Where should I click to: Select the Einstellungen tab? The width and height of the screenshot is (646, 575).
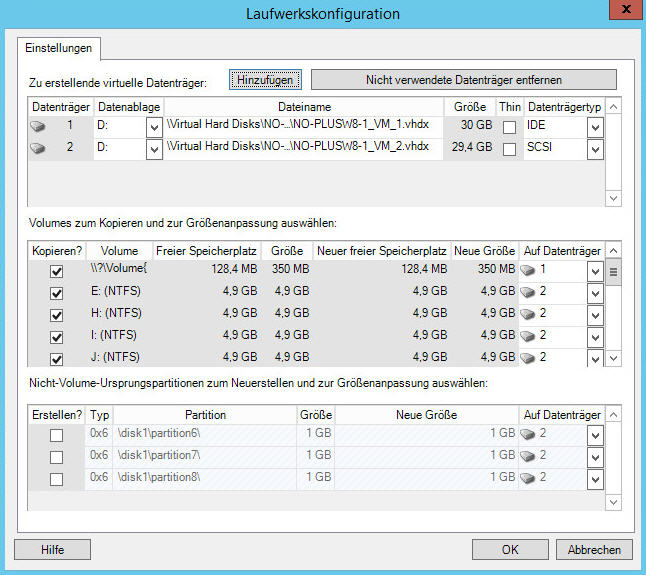(x=58, y=47)
